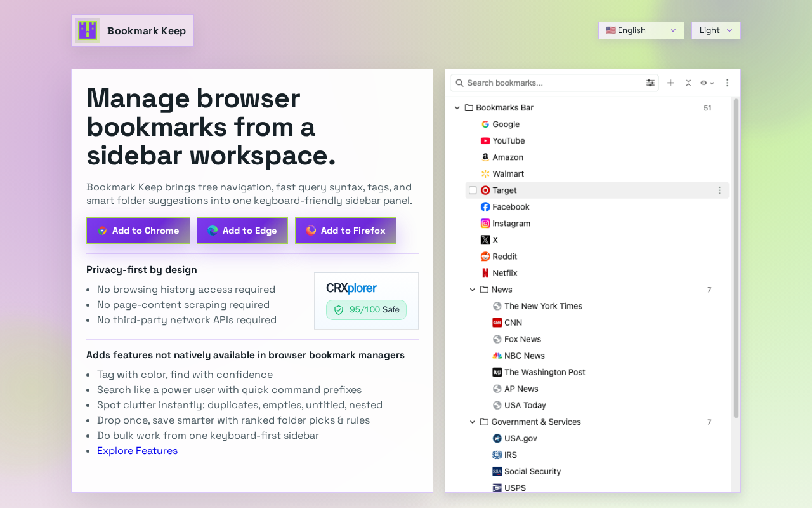Click the 'Privacy-first by design' heading

click(x=141, y=270)
